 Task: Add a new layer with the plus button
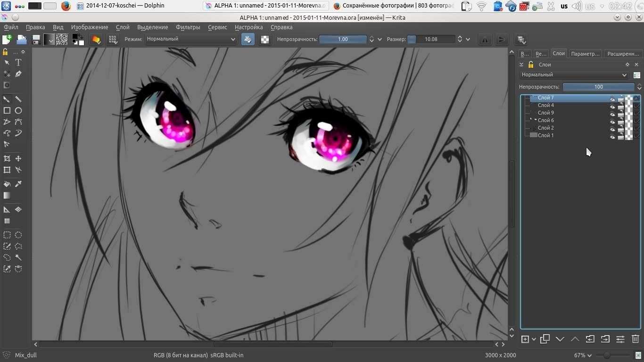click(525, 339)
